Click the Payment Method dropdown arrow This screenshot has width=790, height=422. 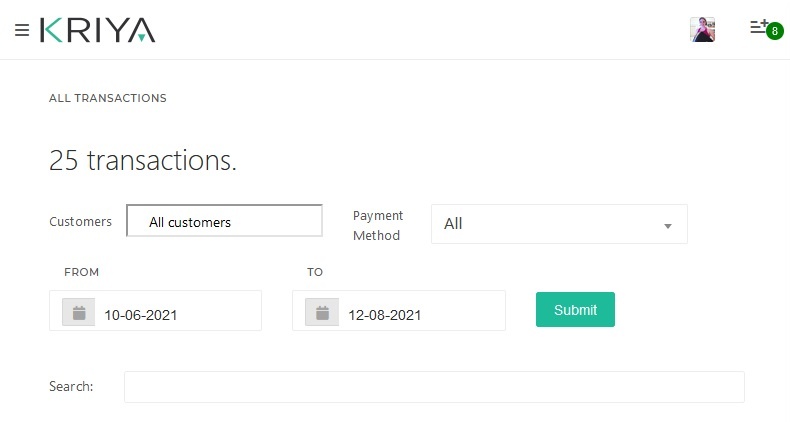pyautogui.click(x=667, y=225)
